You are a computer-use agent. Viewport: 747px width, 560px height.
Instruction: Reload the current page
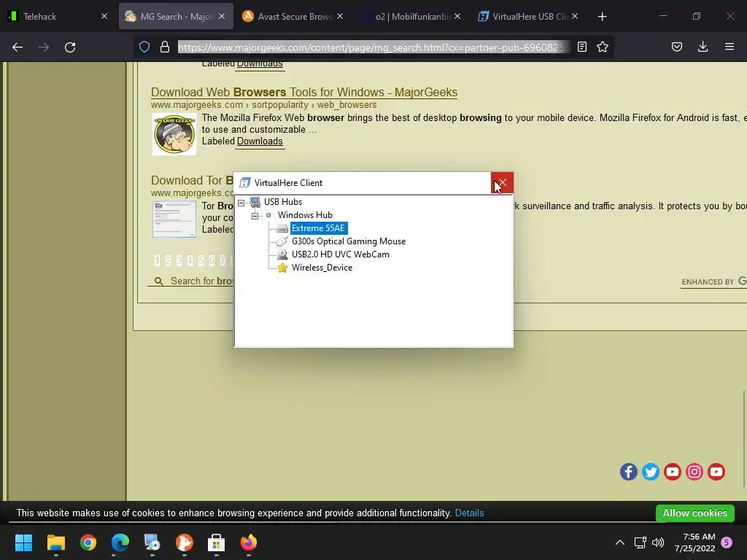coord(70,47)
